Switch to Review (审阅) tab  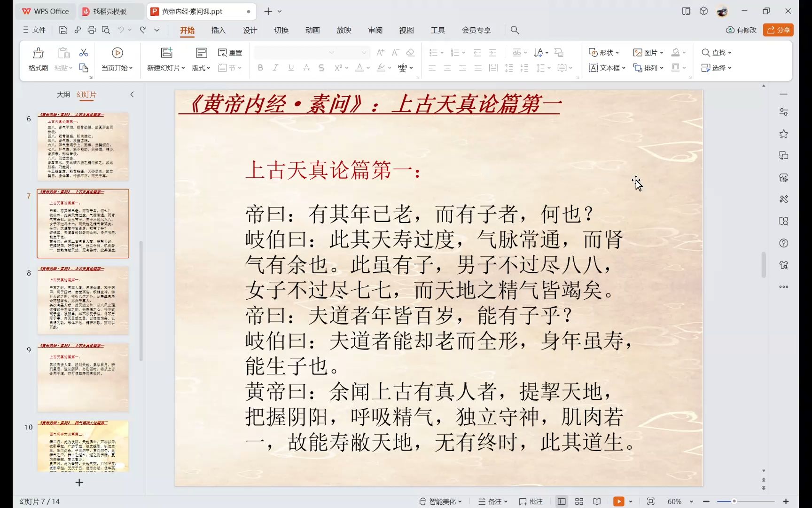[375, 30]
